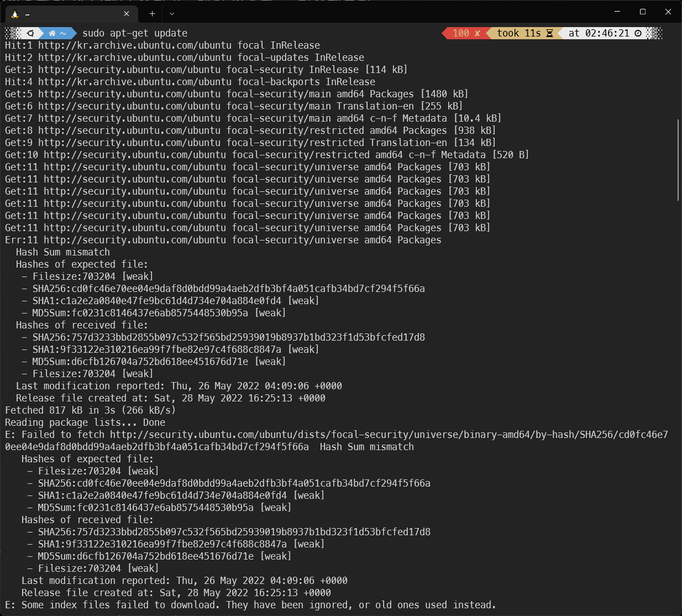
Task: Click the 'E: Failed to fetch' URL line
Action: coord(337,441)
